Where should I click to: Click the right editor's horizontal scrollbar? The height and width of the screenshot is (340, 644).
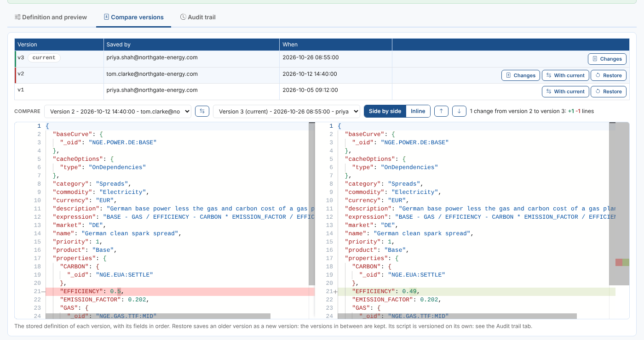click(x=457, y=316)
